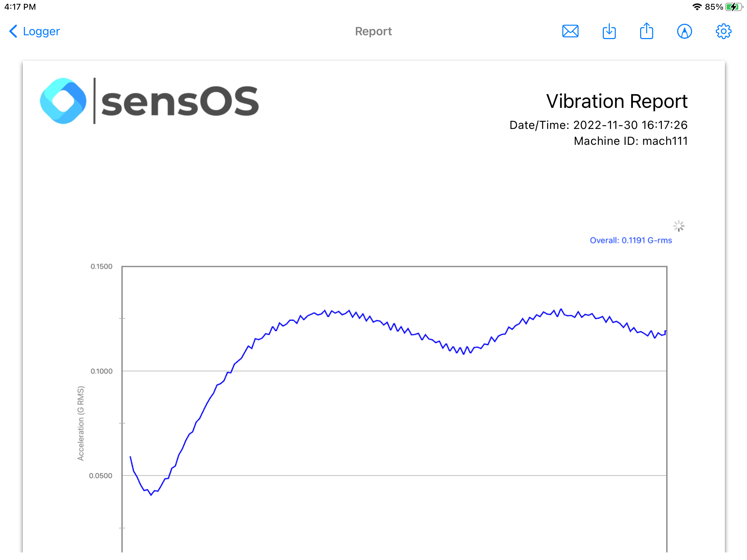Tap the battery indicator in status bar
The width and height of the screenshot is (747, 560).
point(734,7)
